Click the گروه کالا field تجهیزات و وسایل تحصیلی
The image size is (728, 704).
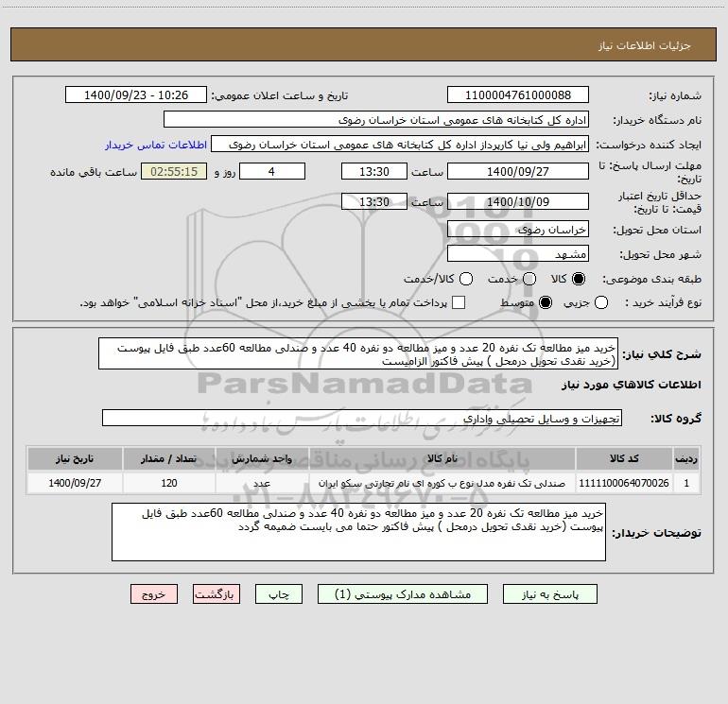click(x=362, y=418)
